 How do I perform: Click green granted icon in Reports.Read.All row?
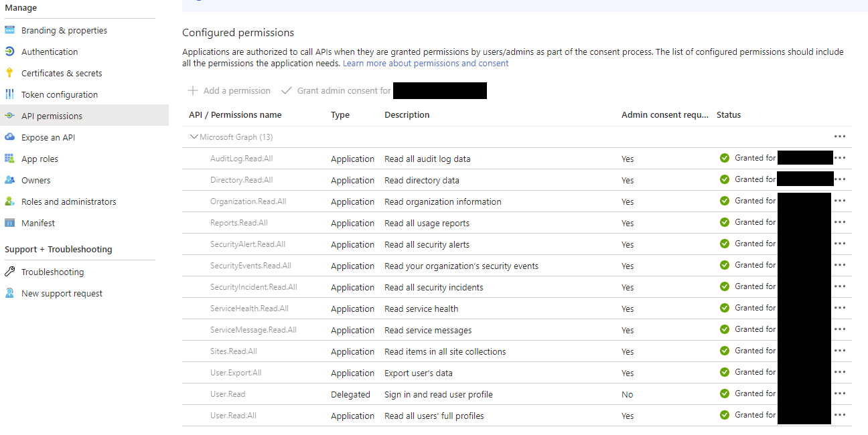(725, 222)
